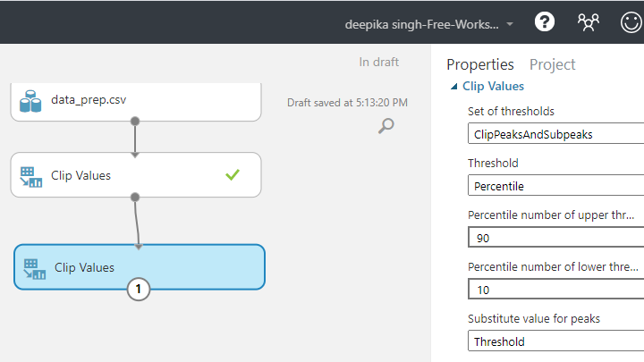Open Substitute value for peaks dropdown
644x362 pixels.
tap(556, 341)
